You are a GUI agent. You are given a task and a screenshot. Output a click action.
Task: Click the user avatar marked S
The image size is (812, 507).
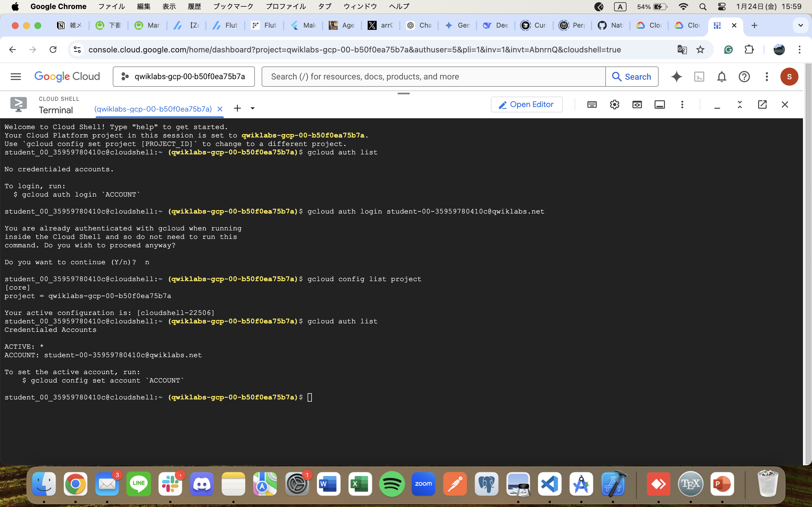pyautogui.click(x=789, y=76)
